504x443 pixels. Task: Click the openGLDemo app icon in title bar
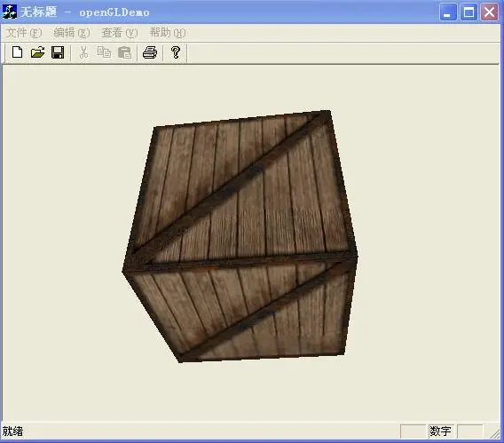[x=10, y=12]
